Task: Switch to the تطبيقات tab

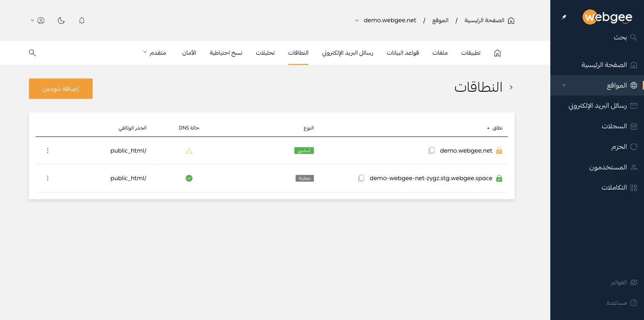Action: 471,53
